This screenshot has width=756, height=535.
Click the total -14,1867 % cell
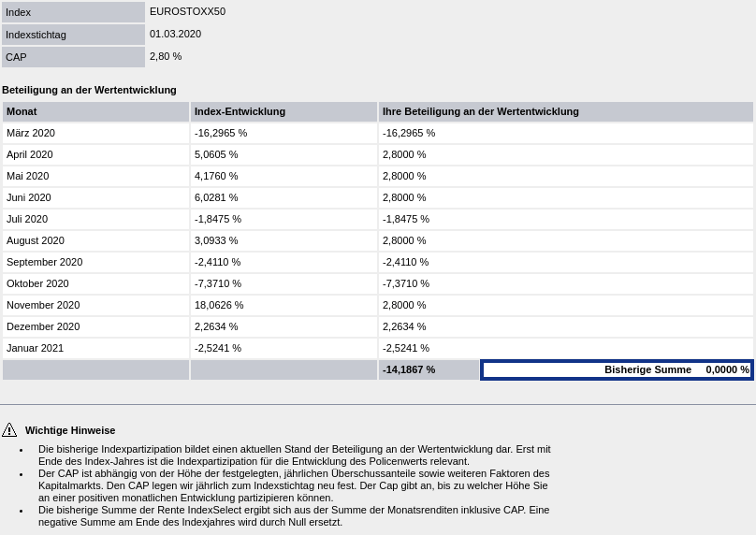coord(429,369)
